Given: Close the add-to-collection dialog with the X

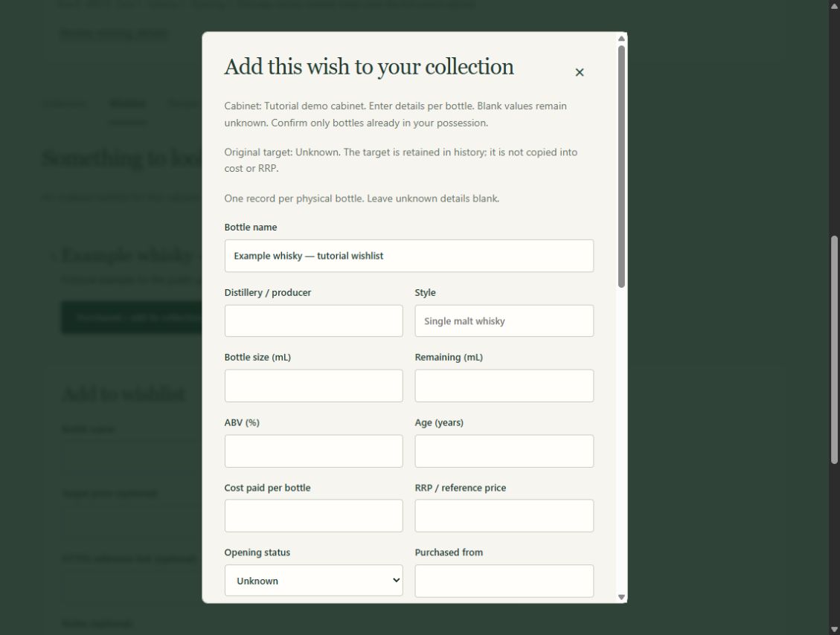Looking at the screenshot, I should (579, 72).
